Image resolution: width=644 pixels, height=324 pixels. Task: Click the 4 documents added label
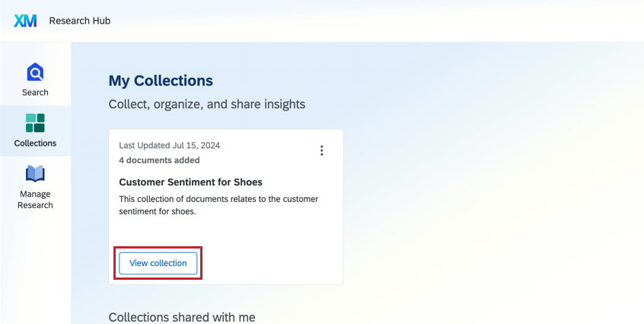click(159, 160)
